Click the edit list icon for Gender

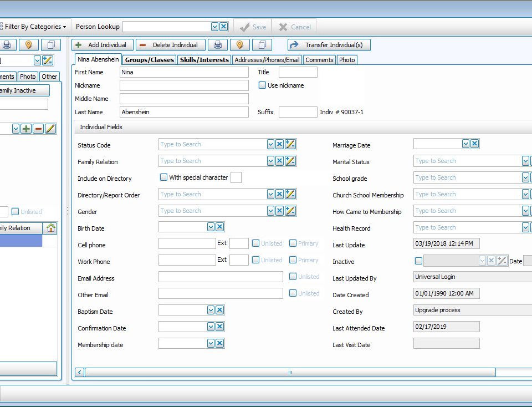(290, 211)
